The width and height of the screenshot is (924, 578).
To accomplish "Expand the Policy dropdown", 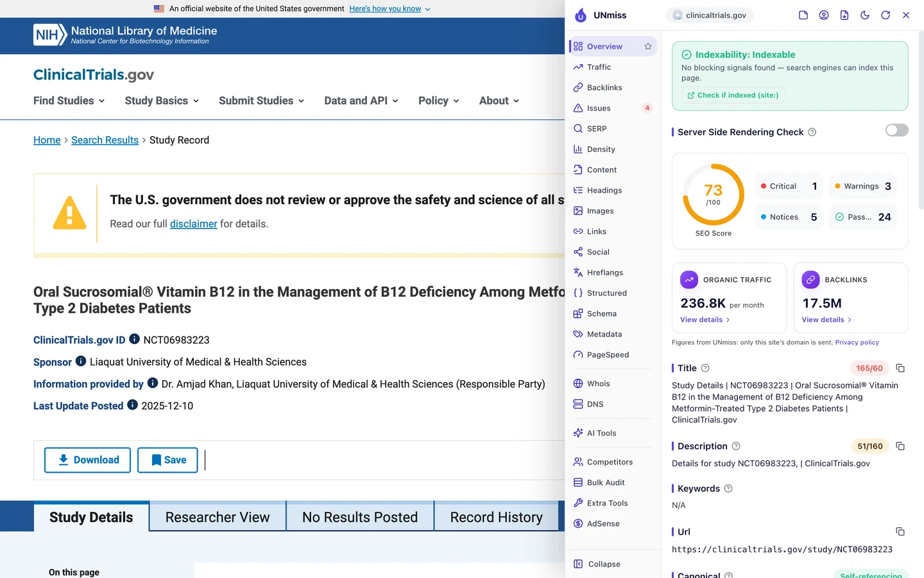I will point(439,101).
